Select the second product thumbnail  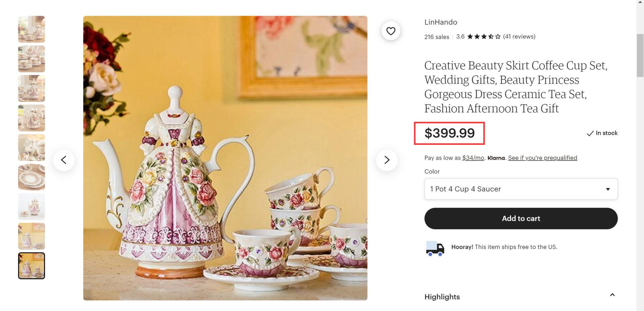32,59
